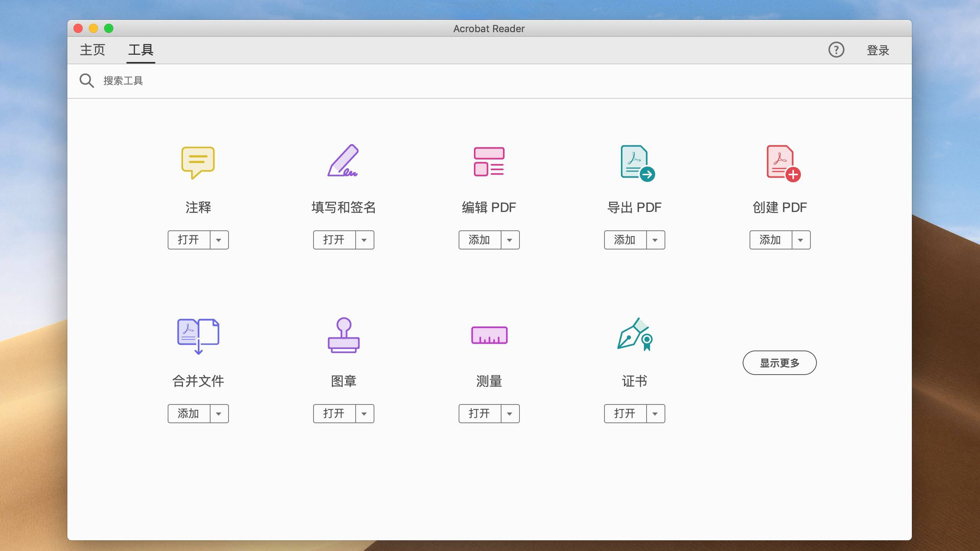The height and width of the screenshot is (551, 980).
Task: Click the 注释 comment bubble icon
Action: click(198, 162)
